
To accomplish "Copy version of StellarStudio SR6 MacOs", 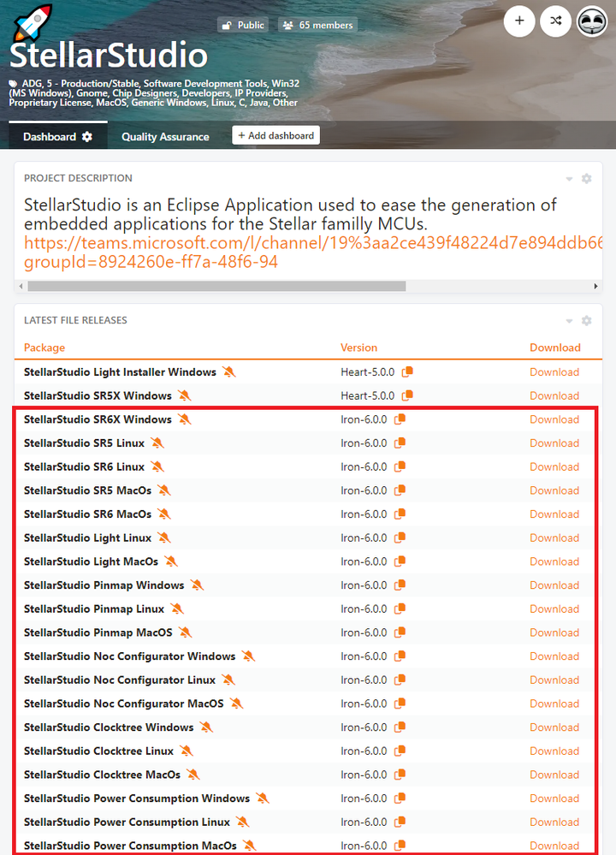I will pos(400,514).
